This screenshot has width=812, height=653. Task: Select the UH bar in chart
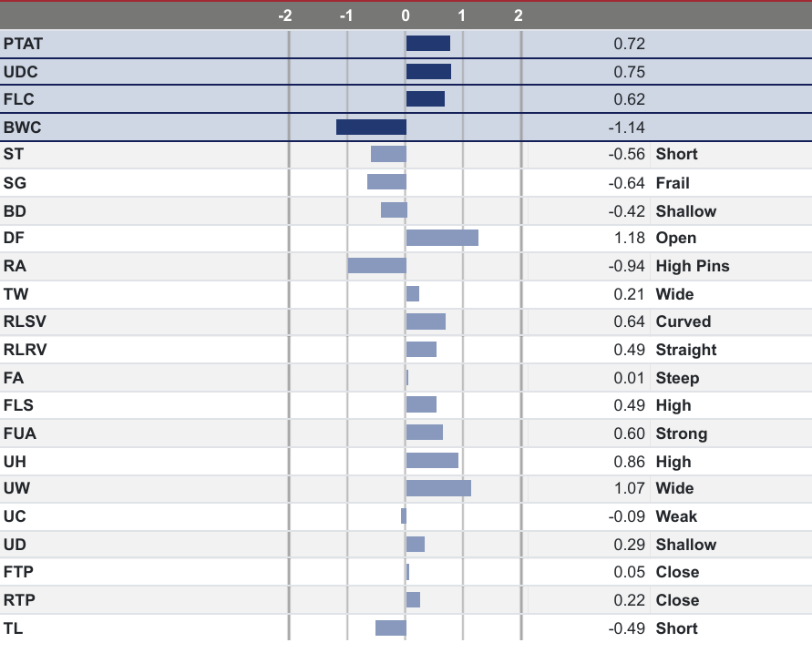[x=432, y=461]
